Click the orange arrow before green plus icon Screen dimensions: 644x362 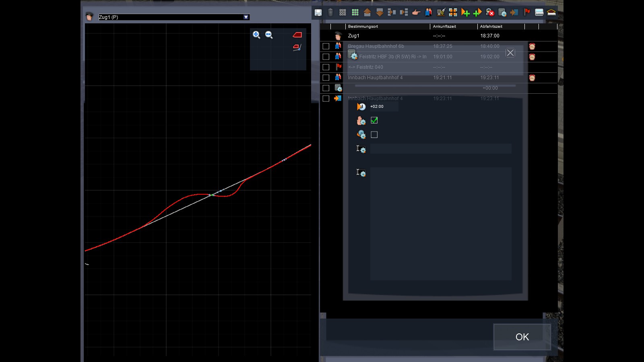(465, 12)
